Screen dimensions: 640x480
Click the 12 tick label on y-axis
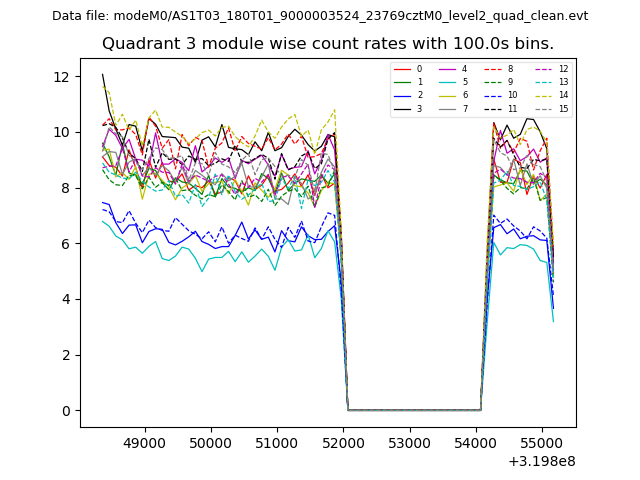coord(61,77)
